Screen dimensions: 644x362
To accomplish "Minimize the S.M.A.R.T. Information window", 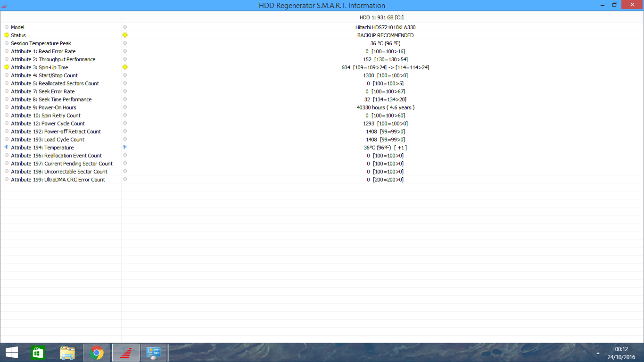I will 602,5.
